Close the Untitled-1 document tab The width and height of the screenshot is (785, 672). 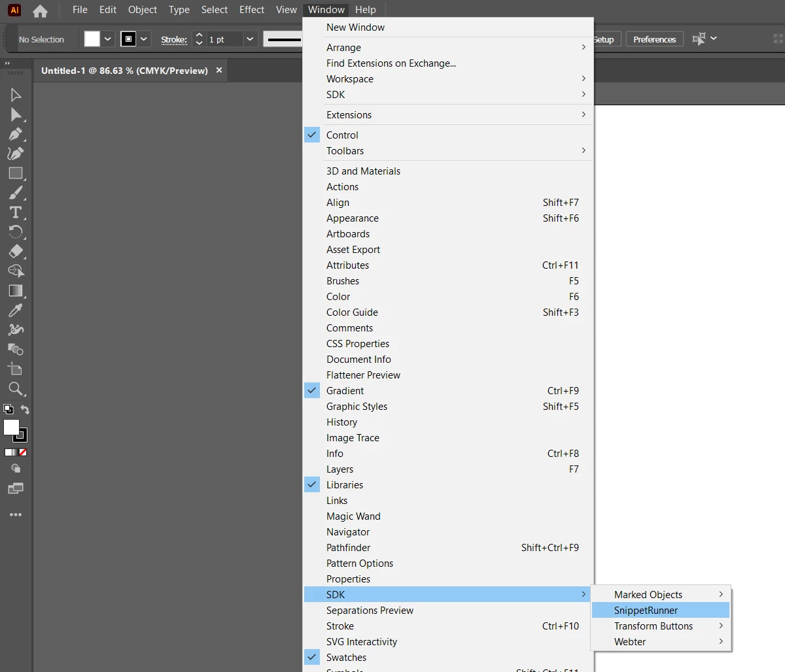pos(219,70)
